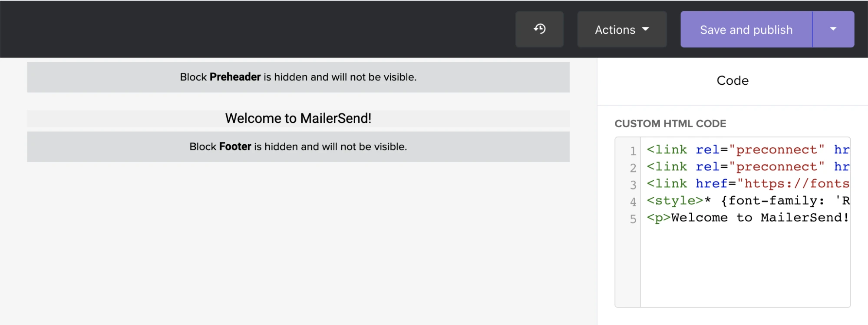Click the Custom HTML Code label
Image resolution: width=868 pixels, height=325 pixels.
click(x=670, y=124)
